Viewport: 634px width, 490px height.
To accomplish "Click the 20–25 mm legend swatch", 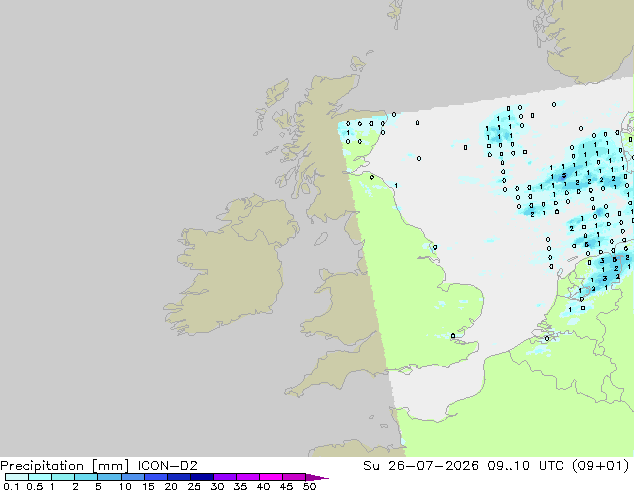I will click(x=178, y=477).
